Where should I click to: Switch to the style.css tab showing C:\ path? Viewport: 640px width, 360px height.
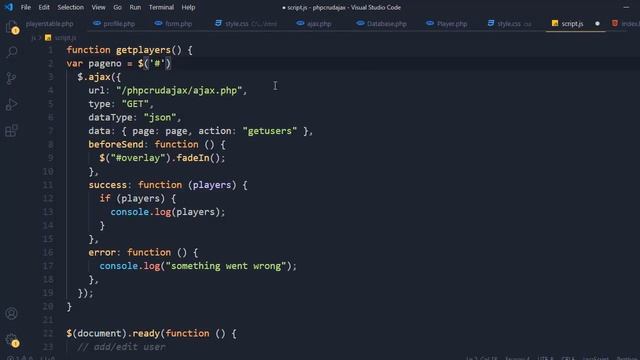click(246, 24)
